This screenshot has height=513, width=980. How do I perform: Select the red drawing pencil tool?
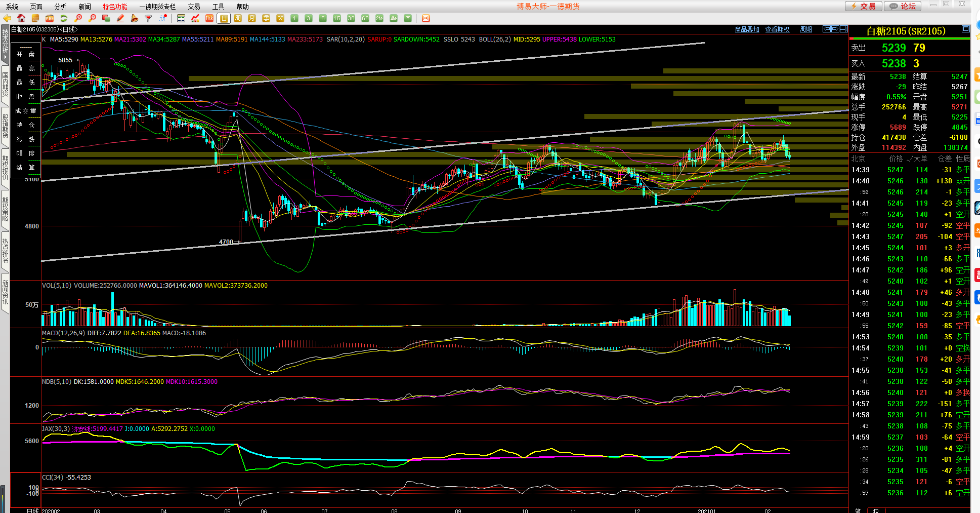pos(120,18)
